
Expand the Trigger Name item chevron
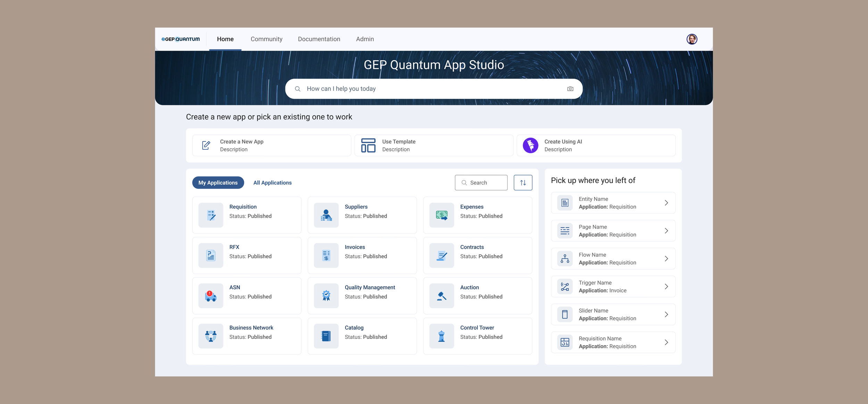click(666, 287)
